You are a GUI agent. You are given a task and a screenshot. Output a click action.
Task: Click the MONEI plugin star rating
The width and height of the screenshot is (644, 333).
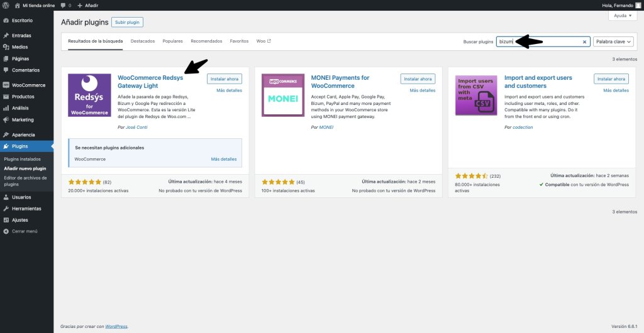point(278,182)
